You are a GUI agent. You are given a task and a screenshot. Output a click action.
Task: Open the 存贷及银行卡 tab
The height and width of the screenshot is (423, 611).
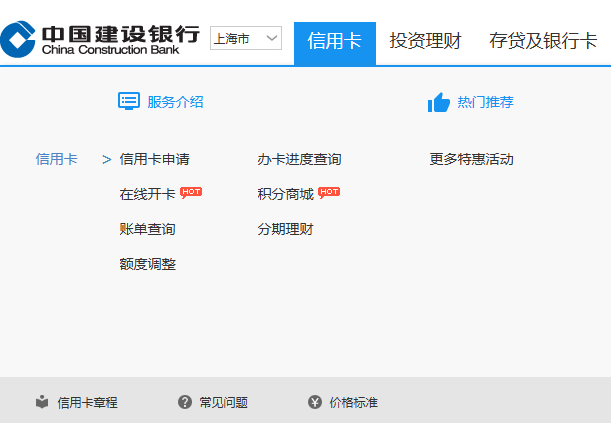pyautogui.click(x=543, y=41)
